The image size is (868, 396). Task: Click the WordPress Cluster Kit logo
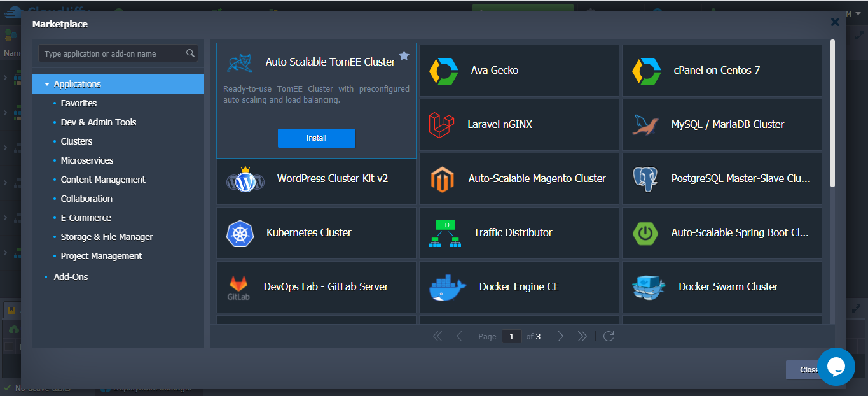(x=245, y=180)
